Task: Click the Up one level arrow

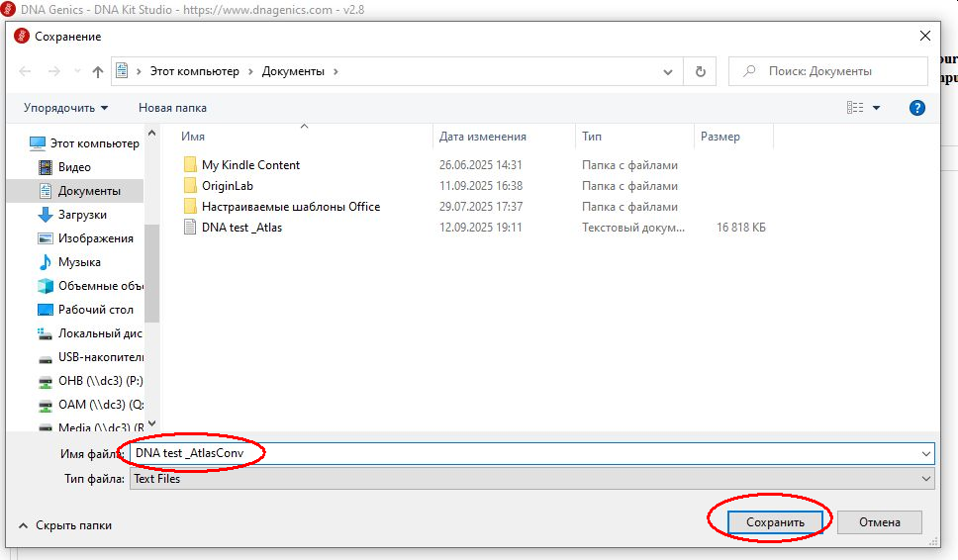Action: (x=98, y=71)
